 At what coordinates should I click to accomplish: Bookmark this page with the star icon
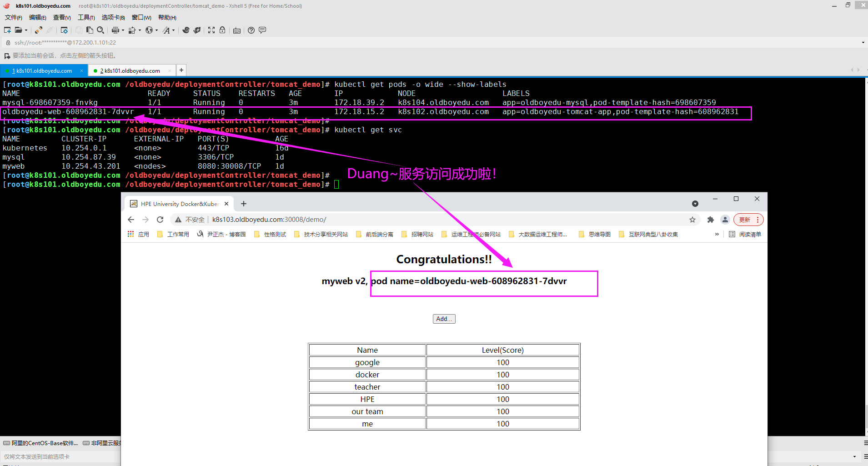[692, 220]
